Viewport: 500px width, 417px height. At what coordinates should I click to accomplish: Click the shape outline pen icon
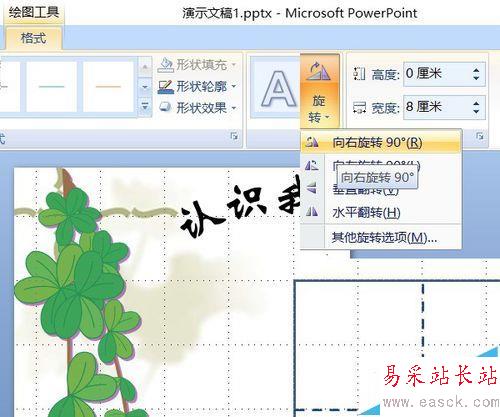[166, 87]
